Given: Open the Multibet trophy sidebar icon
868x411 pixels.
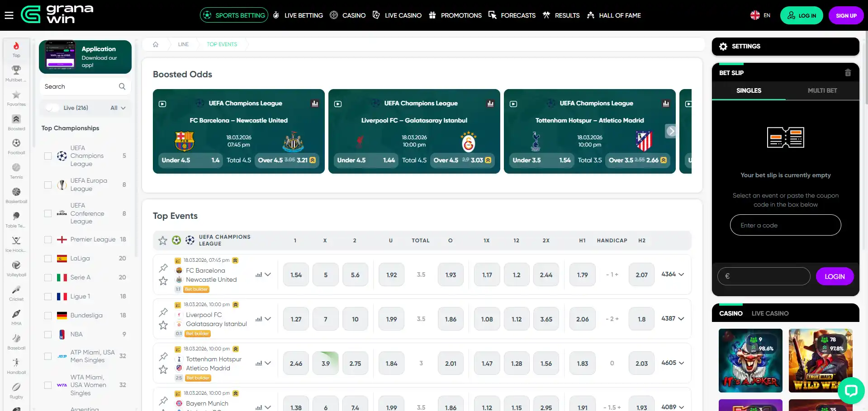Looking at the screenshot, I should [x=16, y=74].
